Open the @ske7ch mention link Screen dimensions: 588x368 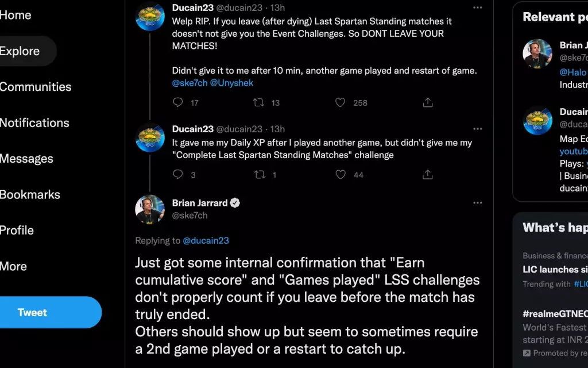(x=189, y=83)
